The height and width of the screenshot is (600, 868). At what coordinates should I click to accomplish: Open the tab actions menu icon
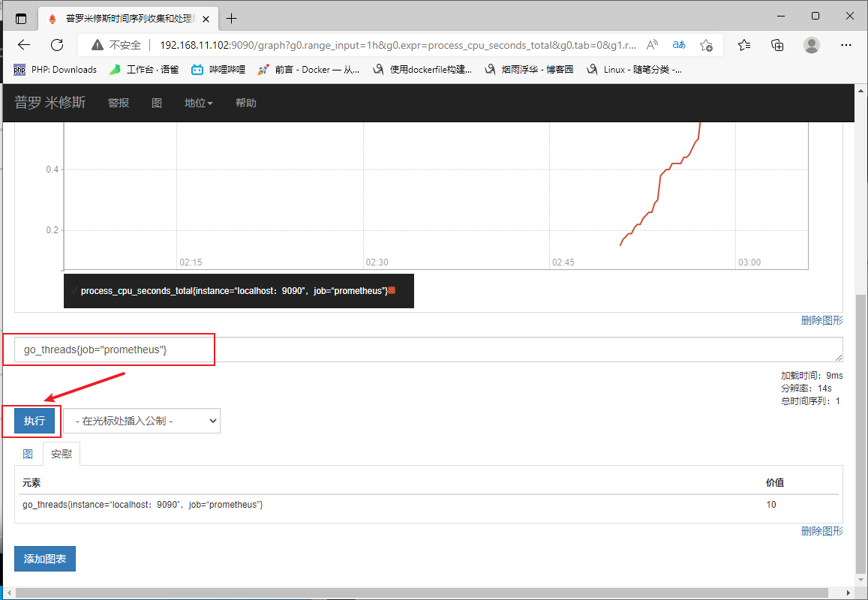click(21, 19)
